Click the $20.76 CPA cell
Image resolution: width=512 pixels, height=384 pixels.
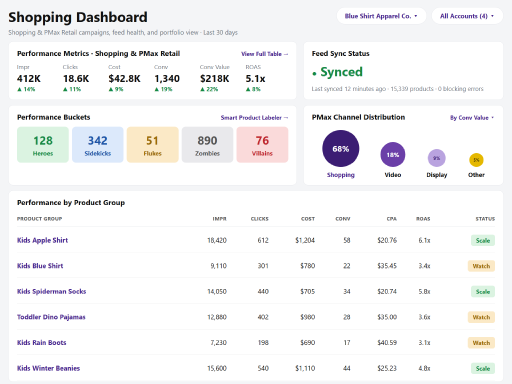pos(387,240)
